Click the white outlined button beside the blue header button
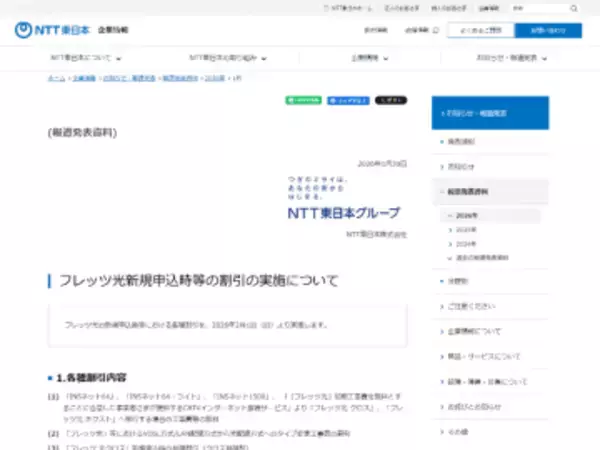 pyautogui.click(x=481, y=31)
